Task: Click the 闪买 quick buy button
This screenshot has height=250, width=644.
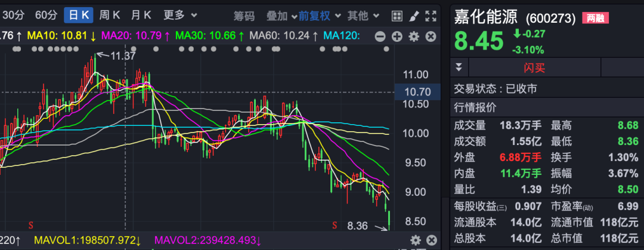Action: point(534,67)
